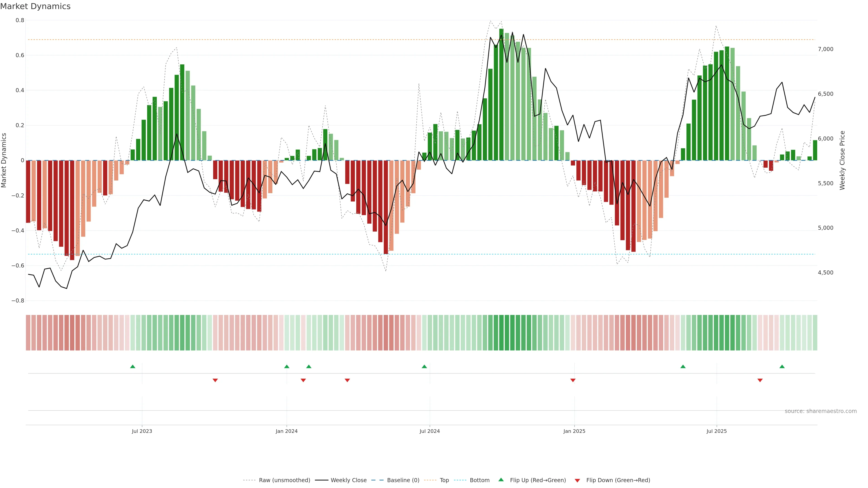Click the Flip Up marker nearest Jul 2024
The width and height of the screenshot is (868, 488).
pos(424,366)
